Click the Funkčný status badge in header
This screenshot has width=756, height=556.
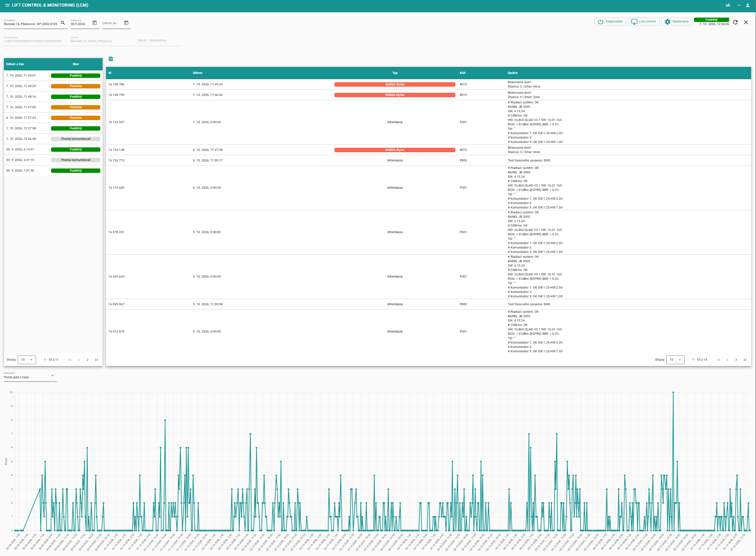pyautogui.click(x=711, y=20)
